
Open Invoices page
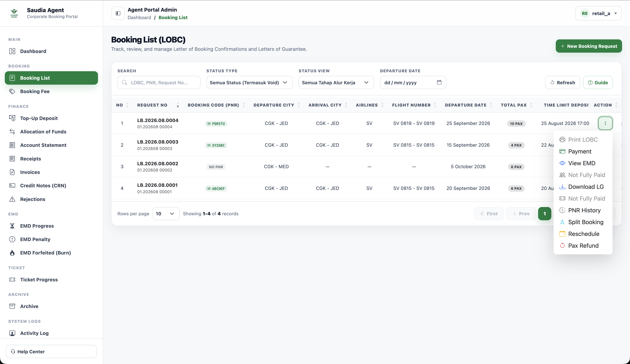point(51,172)
